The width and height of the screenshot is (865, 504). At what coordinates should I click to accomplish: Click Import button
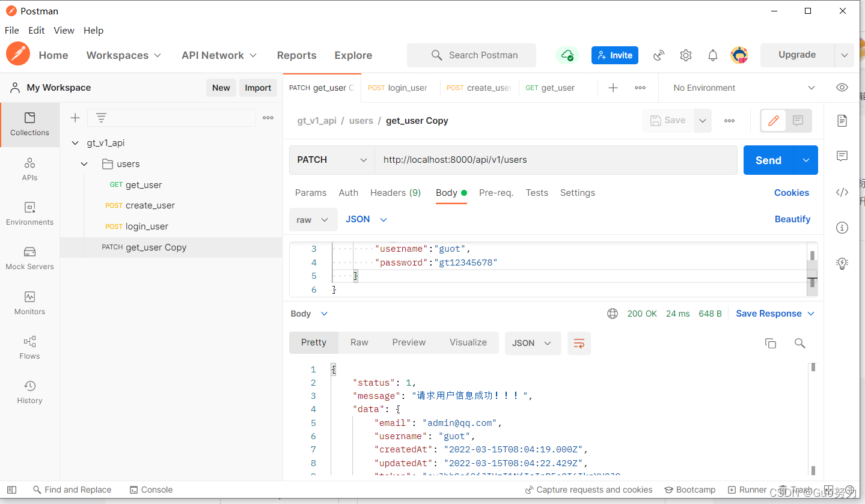(258, 88)
